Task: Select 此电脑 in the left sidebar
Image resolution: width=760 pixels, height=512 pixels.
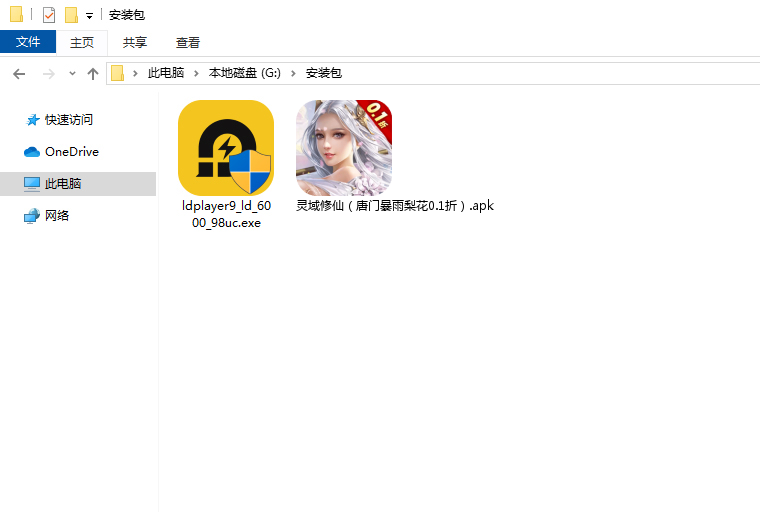Action: pyautogui.click(x=63, y=184)
